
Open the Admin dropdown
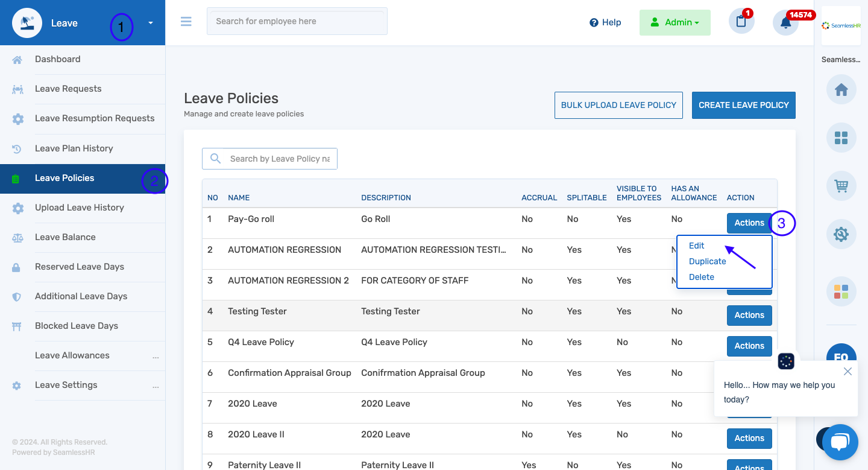point(675,22)
